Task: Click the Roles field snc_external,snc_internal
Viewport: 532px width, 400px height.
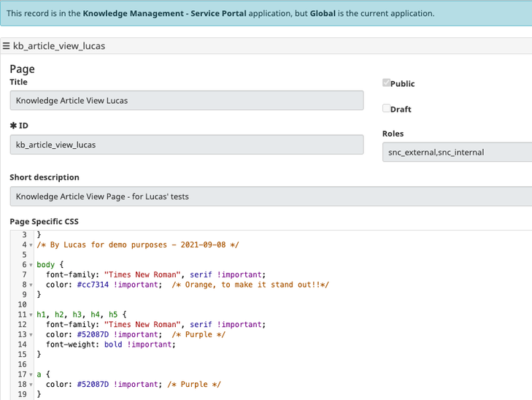Action: click(457, 153)
